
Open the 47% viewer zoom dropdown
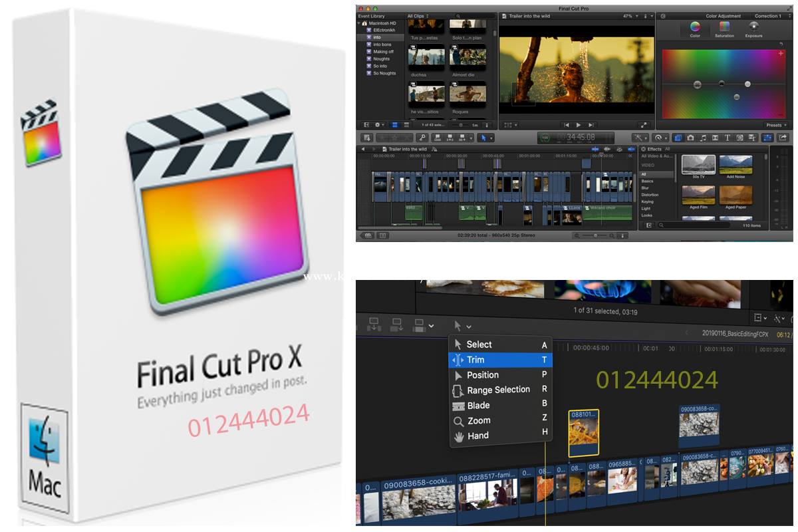[x=630, y=16]
